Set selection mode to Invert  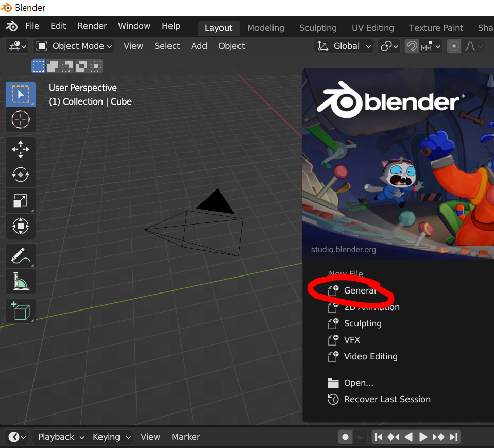pos(81,66)
